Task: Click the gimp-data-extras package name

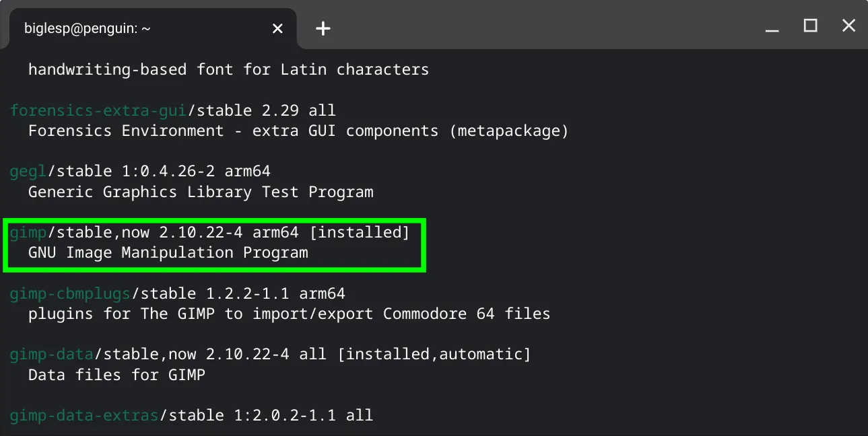Action: coord(84,415)
